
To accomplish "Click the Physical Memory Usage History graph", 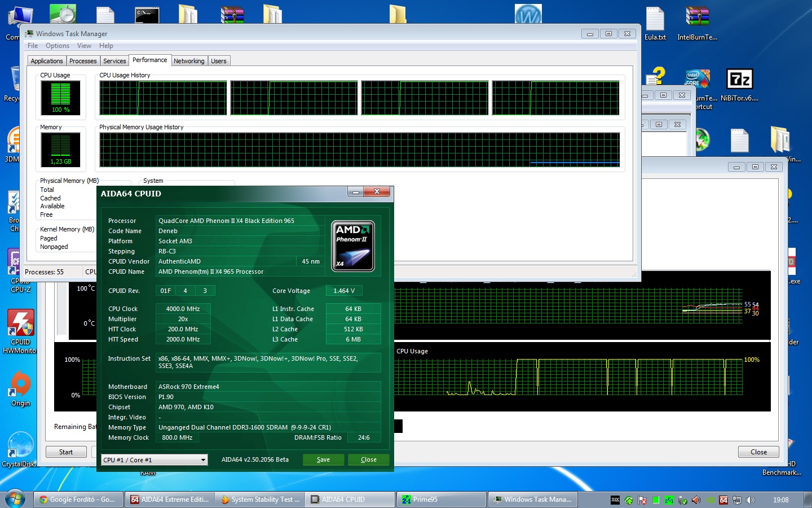I will click(360, 150).
